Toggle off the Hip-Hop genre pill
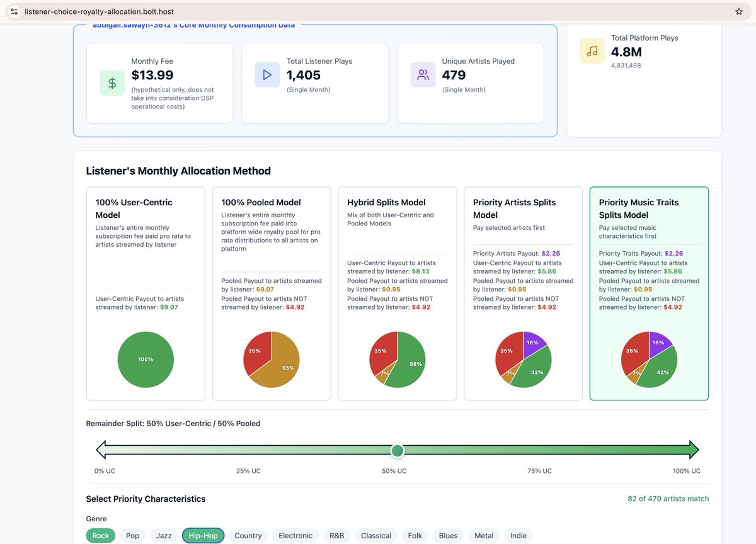Image resolution: width=756 pixels, height=544 pixels. click(202, 535)
